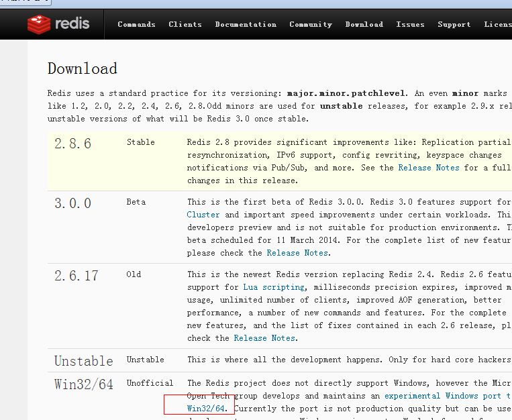Open the Lua scripting link
This screenshot has width=512, height=420.
(x=273, y=287)
